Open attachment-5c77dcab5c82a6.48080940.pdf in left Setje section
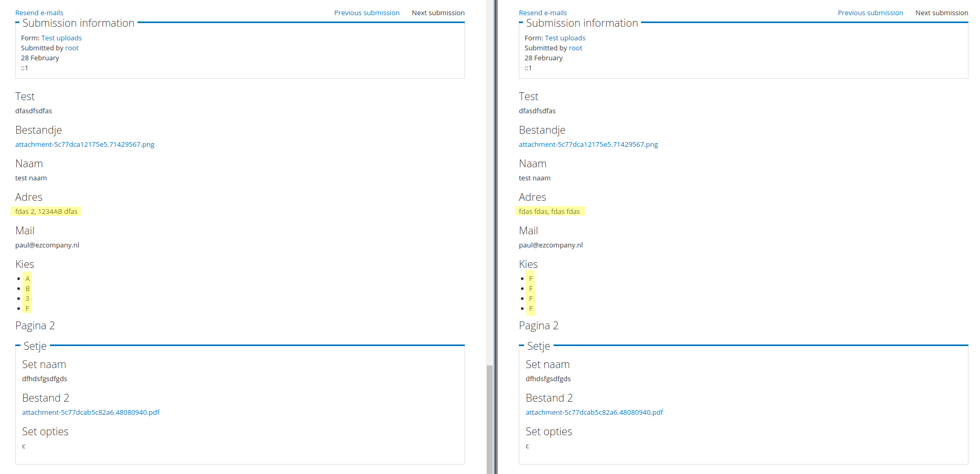980x474 pixels. coord(91,412)
